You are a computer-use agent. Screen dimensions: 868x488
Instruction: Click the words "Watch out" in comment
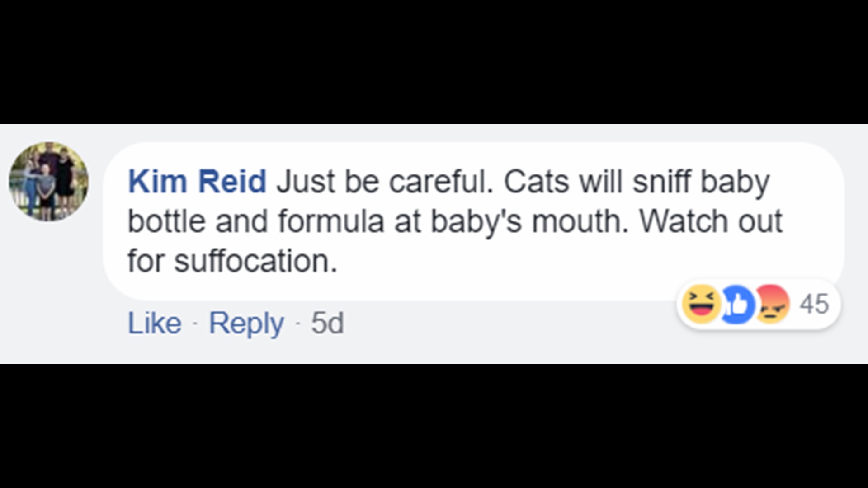711,221
